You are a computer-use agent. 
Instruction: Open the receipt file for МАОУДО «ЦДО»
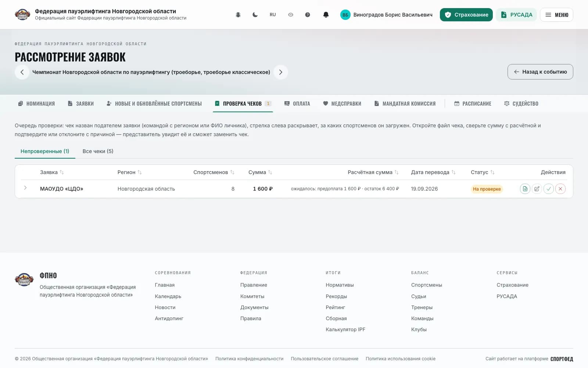click(525, 189)
